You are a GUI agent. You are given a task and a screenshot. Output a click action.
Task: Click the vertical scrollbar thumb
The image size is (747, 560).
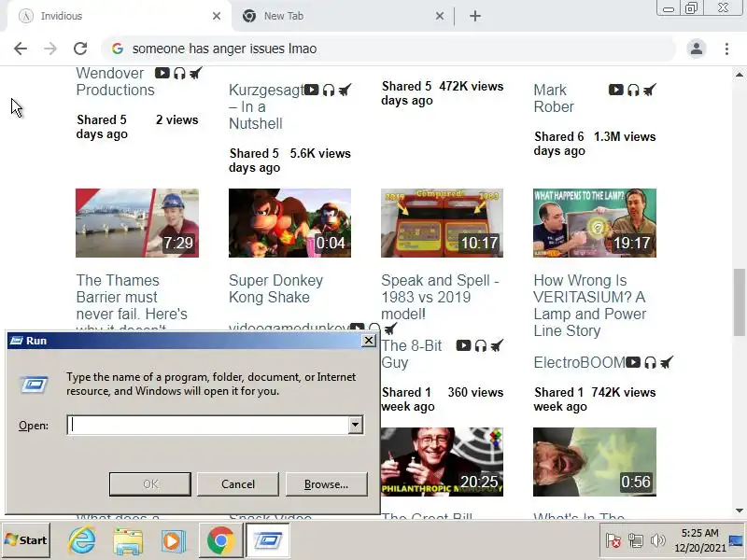740,301
